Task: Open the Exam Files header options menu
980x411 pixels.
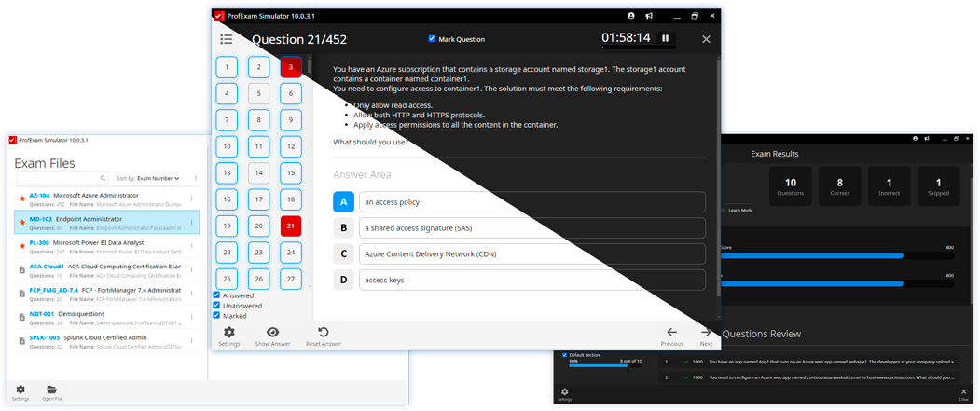Action: pyautogui.click(x=196, y=178)
